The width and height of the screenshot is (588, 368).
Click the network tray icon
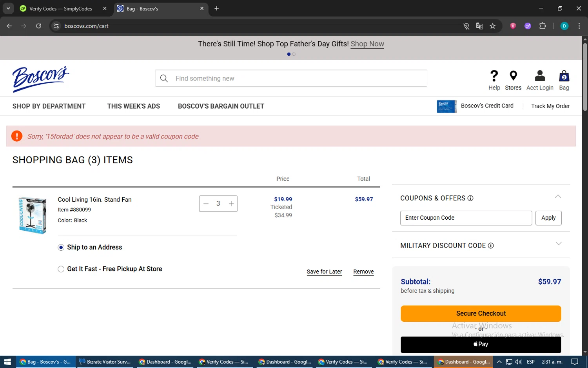coord(509,362)
